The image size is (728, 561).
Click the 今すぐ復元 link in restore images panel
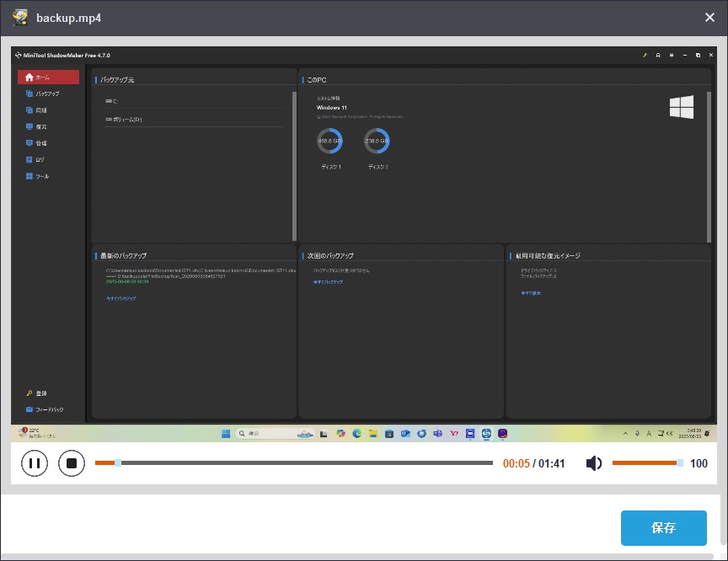coord(530,292)
